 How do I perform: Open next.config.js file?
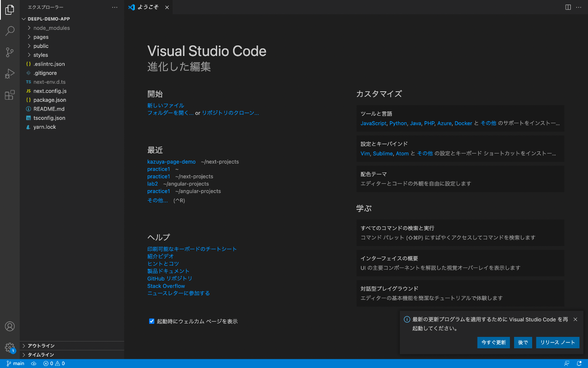[x=72, y=91]
